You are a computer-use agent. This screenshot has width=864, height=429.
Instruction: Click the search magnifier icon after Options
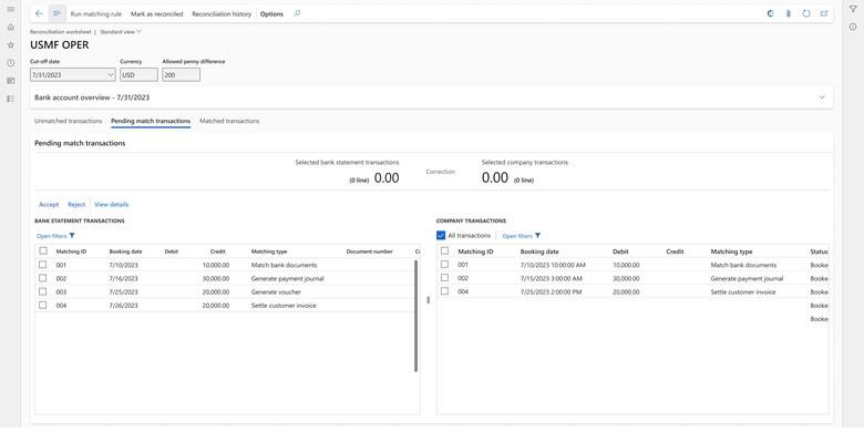(x=297, y=14)
